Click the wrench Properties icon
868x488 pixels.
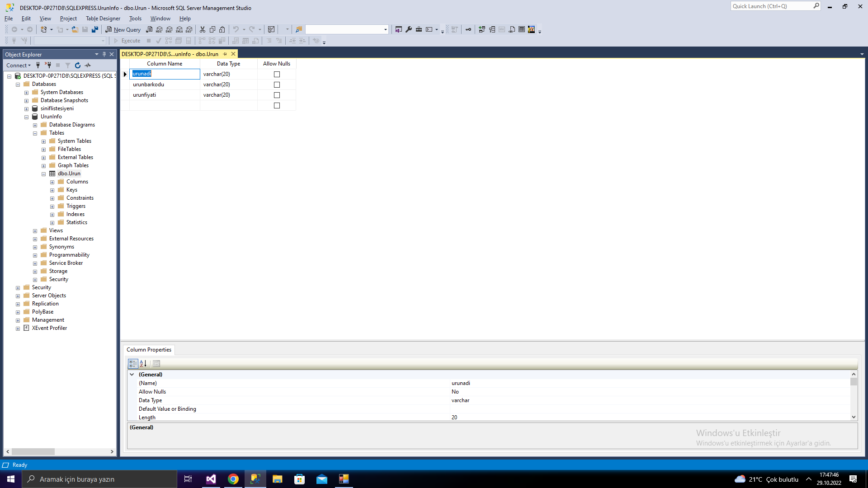pos(409,29)
